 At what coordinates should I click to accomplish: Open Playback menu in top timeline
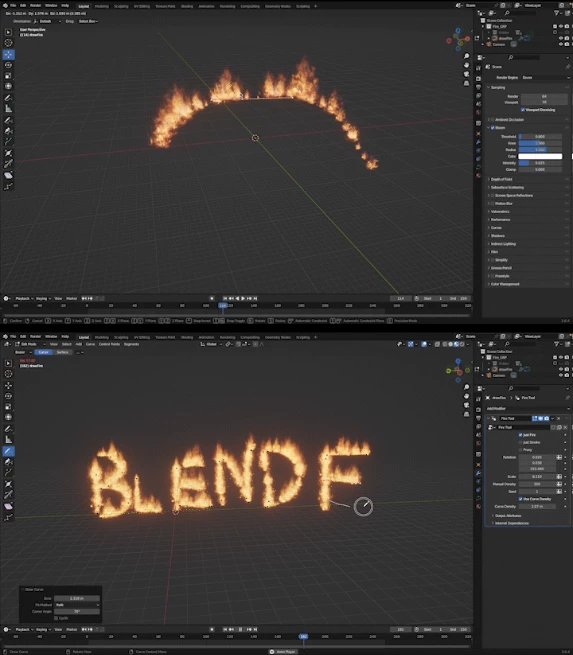(24, 298)
